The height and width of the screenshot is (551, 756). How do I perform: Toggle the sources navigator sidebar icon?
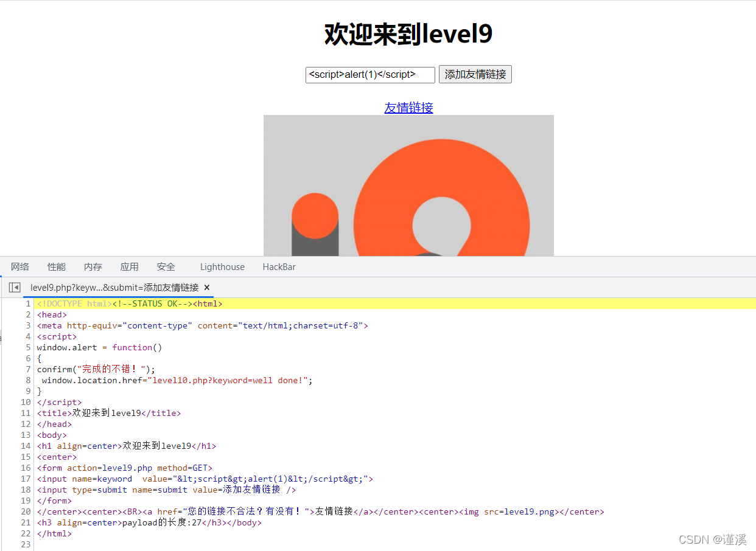pos(15,288)
